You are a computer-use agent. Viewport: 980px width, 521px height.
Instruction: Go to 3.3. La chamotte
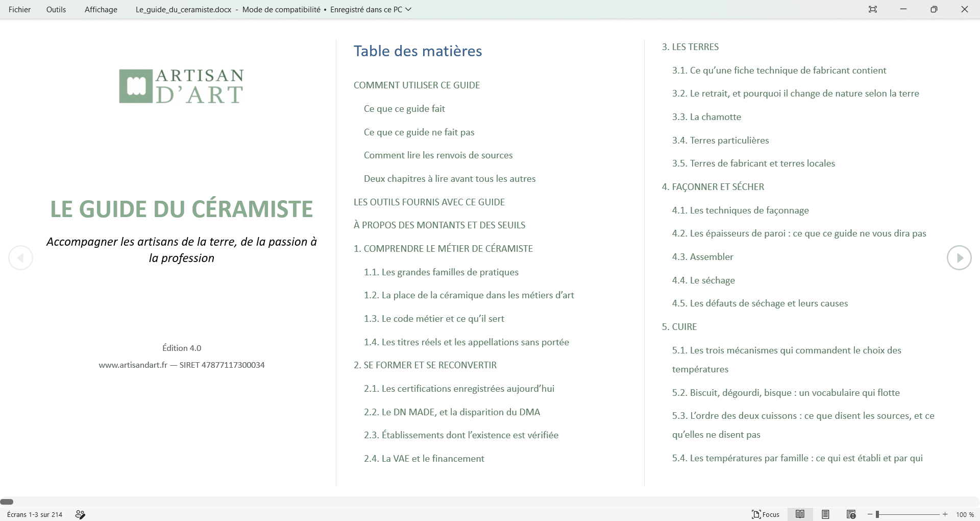[706, 117]
